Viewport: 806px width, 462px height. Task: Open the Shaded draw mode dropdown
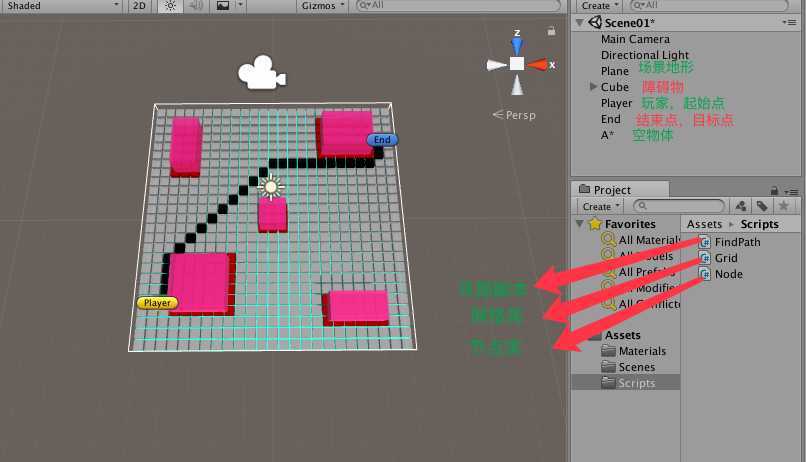point(62,6)
